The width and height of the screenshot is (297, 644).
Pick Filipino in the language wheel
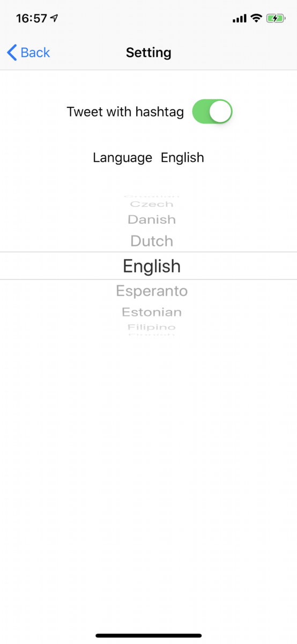152,327
